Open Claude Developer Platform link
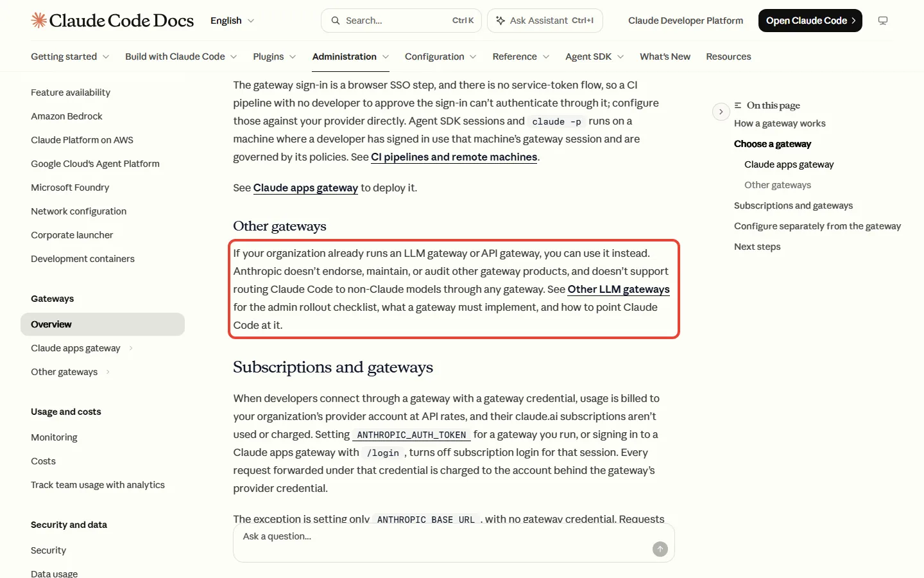The image size is (924, 578). pyautogui.click(x=685, y=21)
